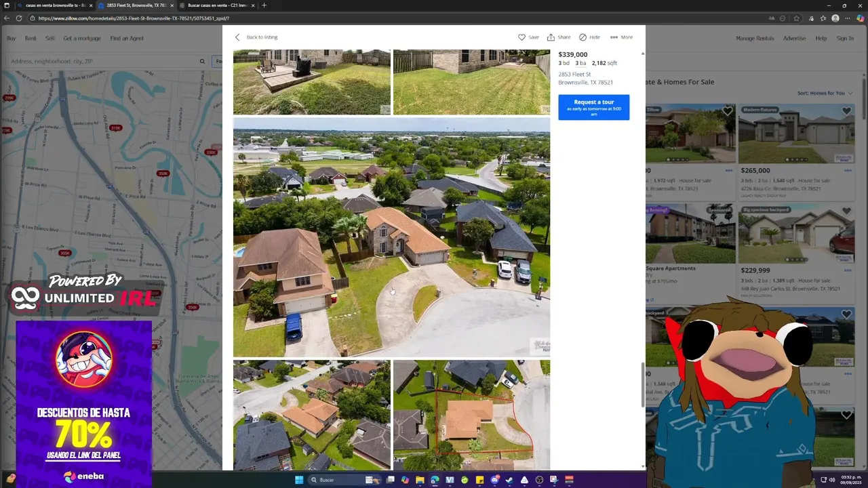This screenshot has width=868, height=488.
Task: Expand the Sort: Homes for You dropdown
Action: tap(825, 93)
